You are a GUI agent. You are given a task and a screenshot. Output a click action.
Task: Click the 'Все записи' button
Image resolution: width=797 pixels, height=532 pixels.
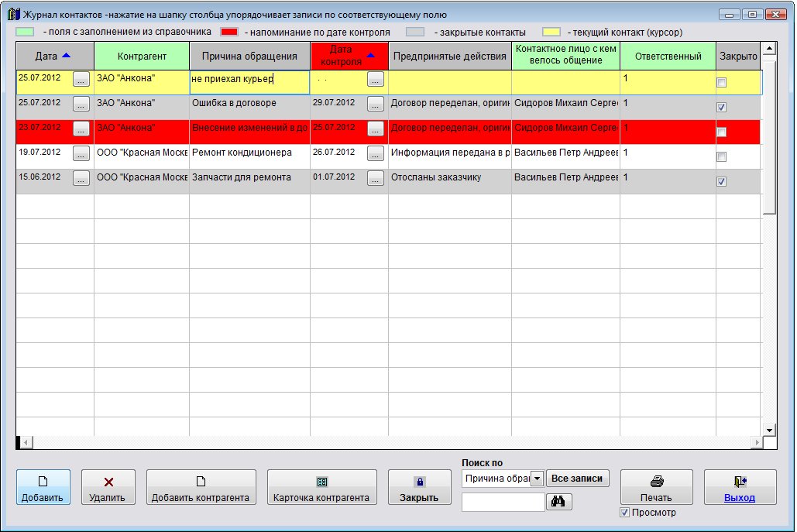(x=577, y=479)
